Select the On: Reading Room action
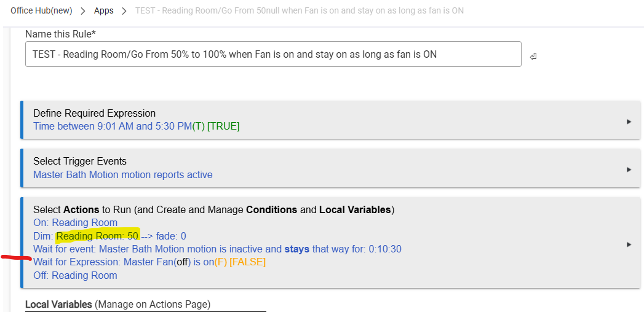 click(75, 223)
